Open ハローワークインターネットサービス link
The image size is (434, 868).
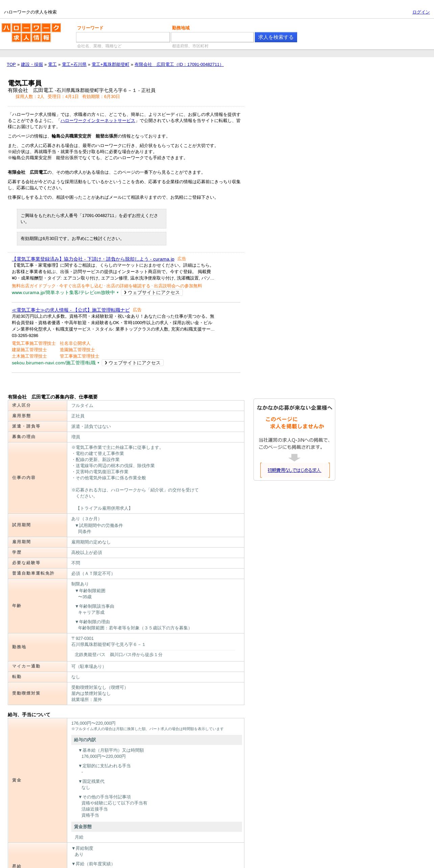click(98, 121)
